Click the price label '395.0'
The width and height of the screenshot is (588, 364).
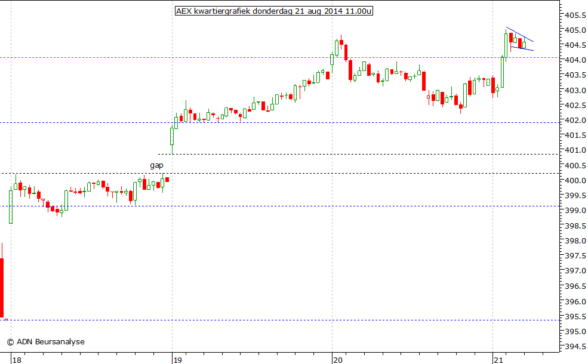575,331
